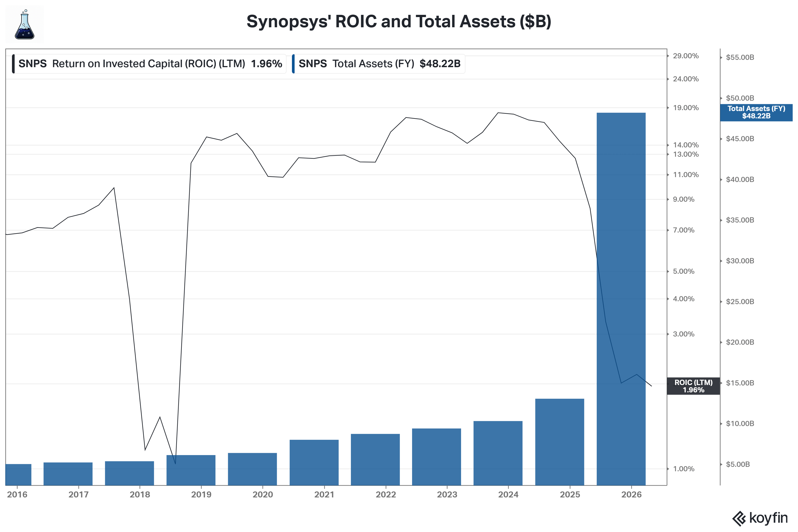Select the Return on Invested Capital legend entry

(x=149, y=64)
